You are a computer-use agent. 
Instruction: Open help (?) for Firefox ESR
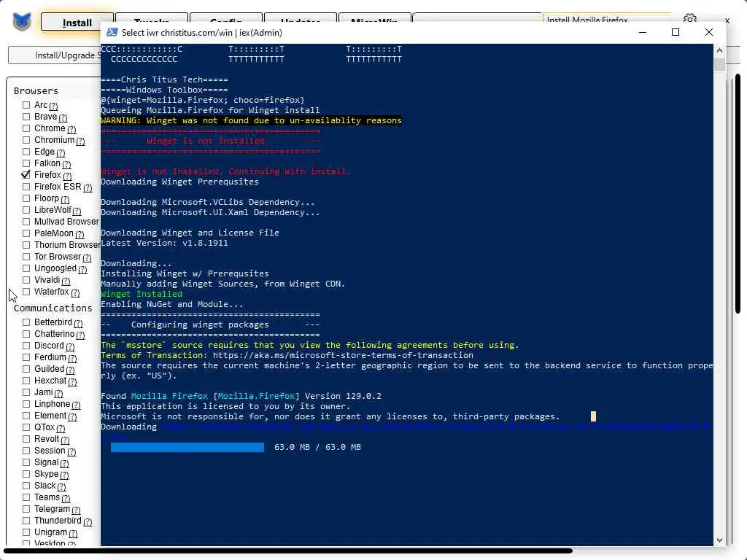pyautogui.click(x=88, y=187)
